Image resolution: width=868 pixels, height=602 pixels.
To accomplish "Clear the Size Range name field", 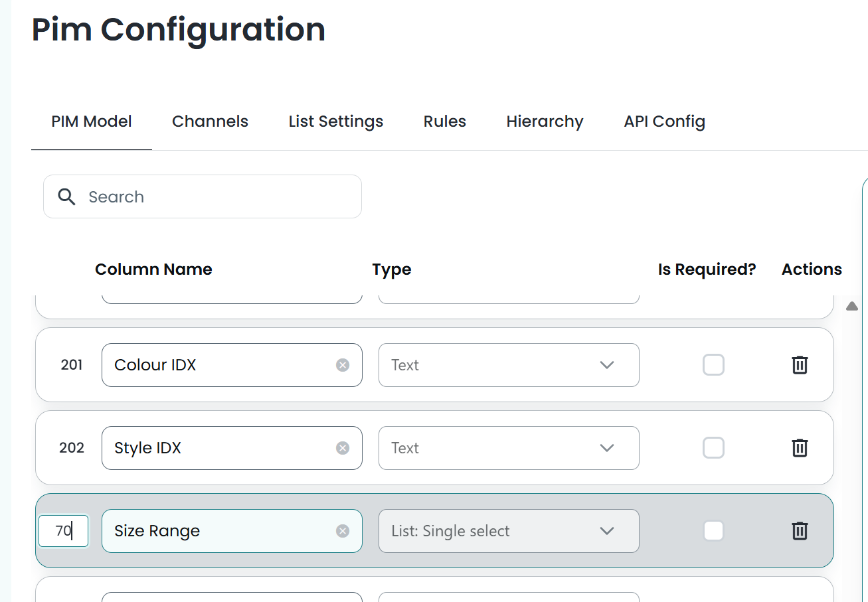I will pos(343,531).
